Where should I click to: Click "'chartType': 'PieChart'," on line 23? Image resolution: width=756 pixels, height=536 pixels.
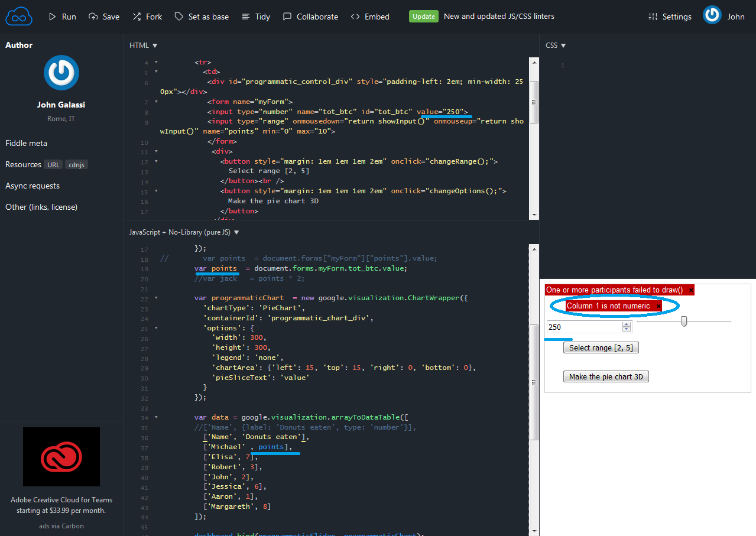pos(254,308)
